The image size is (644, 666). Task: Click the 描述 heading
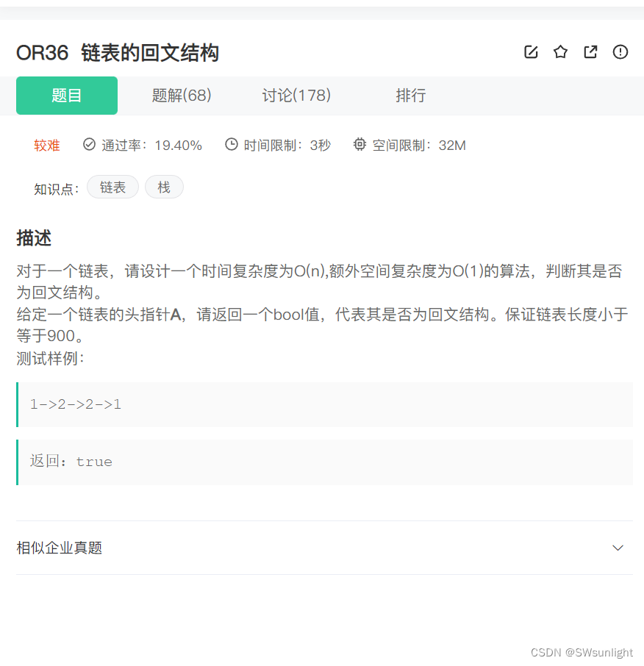[x=34, y=238]
